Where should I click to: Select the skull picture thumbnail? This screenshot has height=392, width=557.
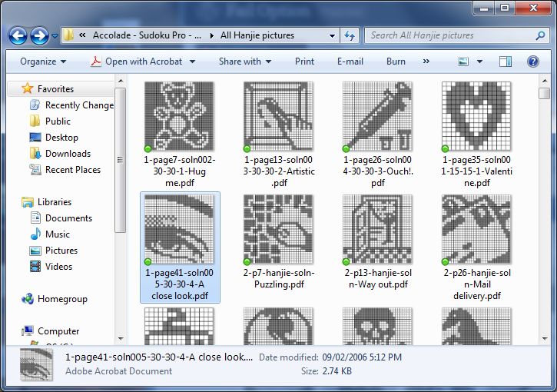(x=377, y=326)
